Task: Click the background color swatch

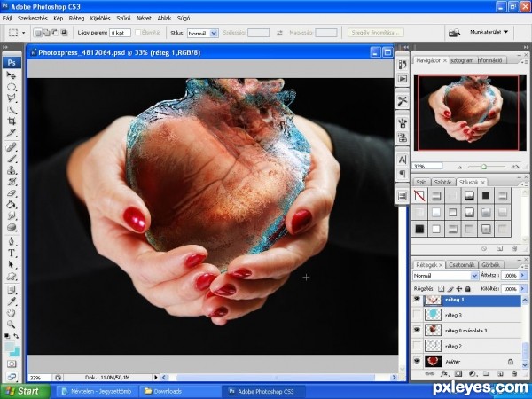Action: pos(16,353)
